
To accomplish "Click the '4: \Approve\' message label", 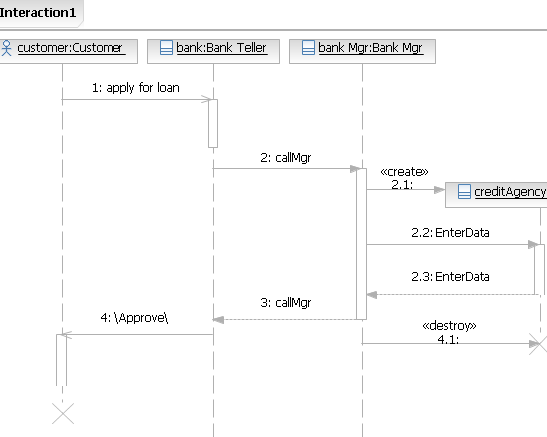I will 134,318.
